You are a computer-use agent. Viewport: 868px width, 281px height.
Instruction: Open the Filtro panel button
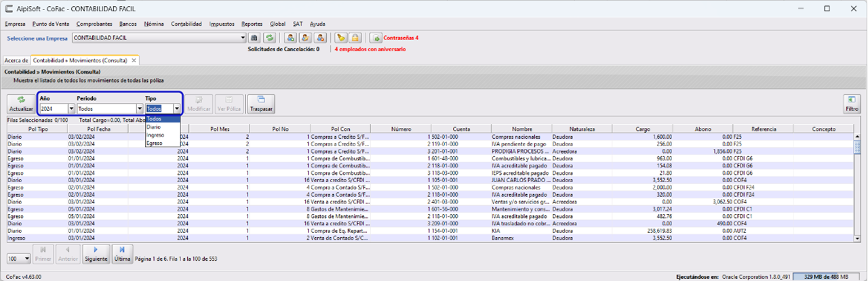click(x=852, y=104)
